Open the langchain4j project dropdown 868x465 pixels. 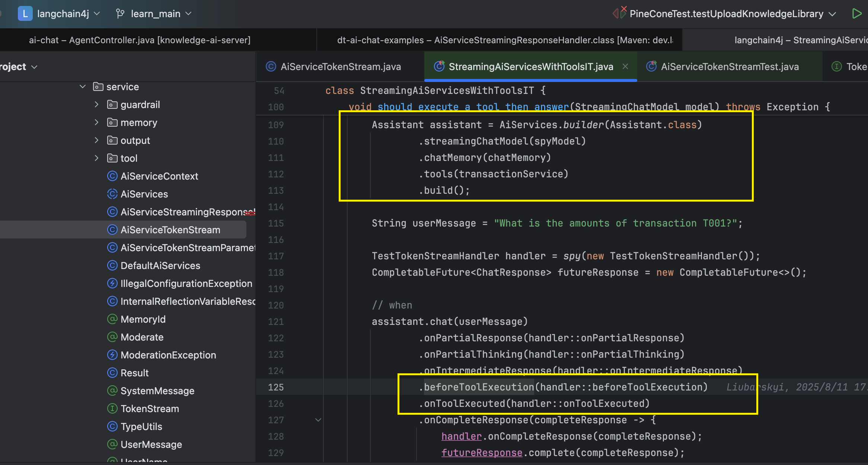tap(68, 14)
